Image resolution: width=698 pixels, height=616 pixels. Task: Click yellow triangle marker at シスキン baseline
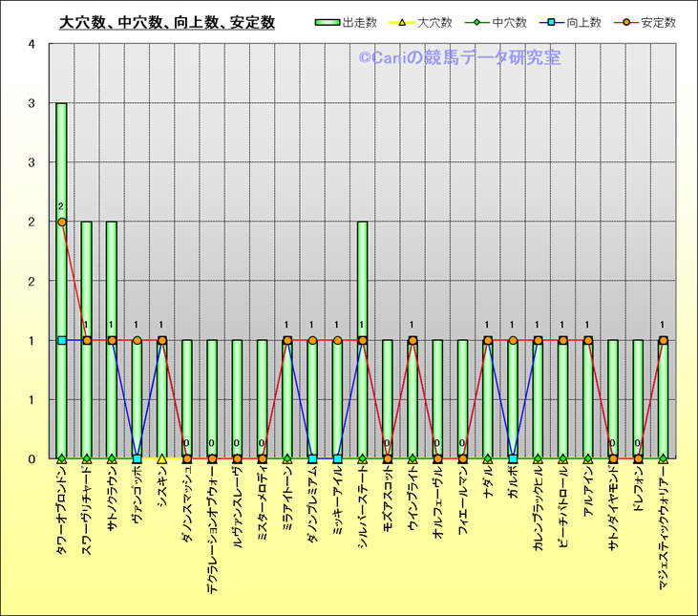coord(162,458)
